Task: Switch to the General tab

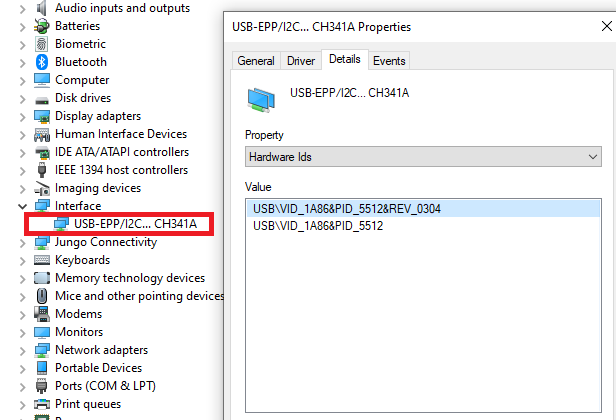Action: click(256, 61)
